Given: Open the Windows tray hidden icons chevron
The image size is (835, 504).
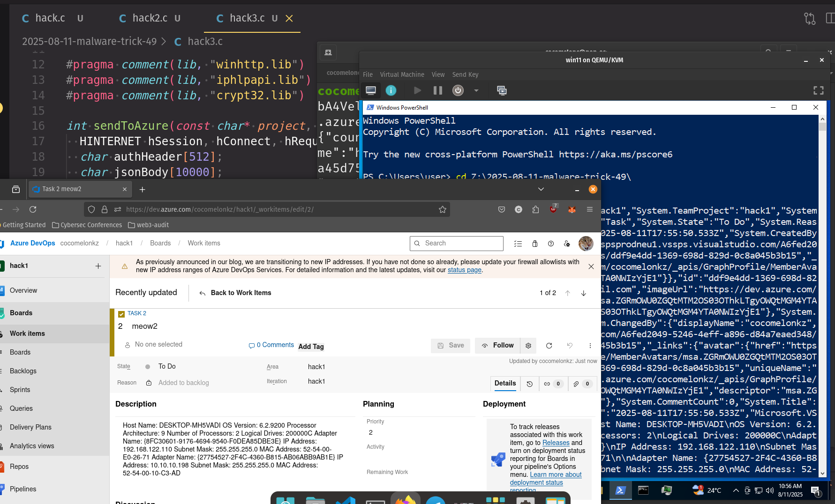Looking at the screenshot, I should (736, 490).
